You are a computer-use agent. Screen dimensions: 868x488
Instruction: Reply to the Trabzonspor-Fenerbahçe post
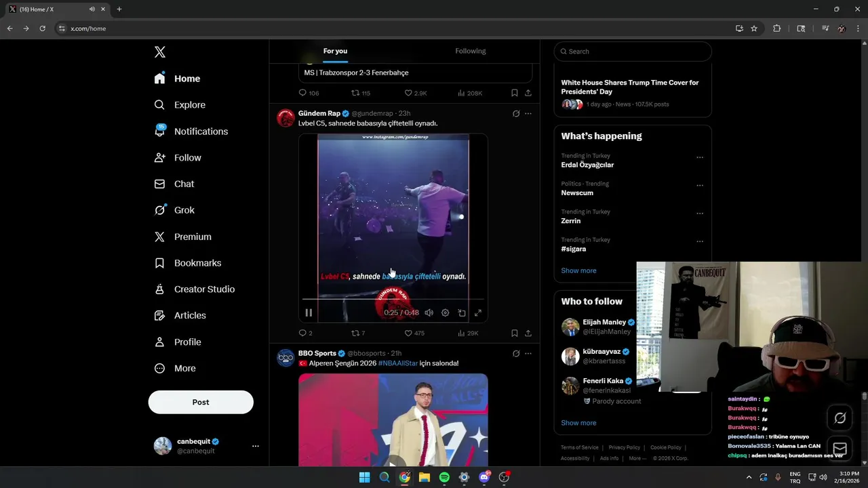point(309,93)
